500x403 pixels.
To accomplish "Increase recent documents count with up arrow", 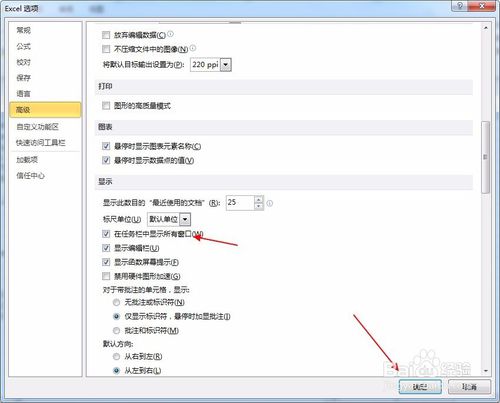I will tap(259, 199).
